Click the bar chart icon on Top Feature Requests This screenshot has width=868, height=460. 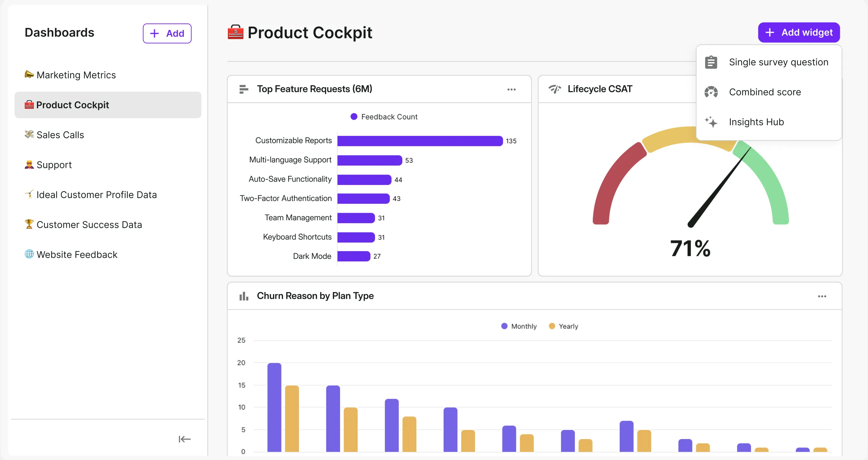pos(243,89)
